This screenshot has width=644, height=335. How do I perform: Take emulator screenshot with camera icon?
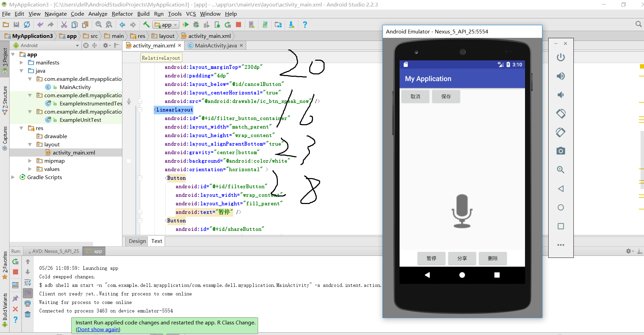[561, 151]
